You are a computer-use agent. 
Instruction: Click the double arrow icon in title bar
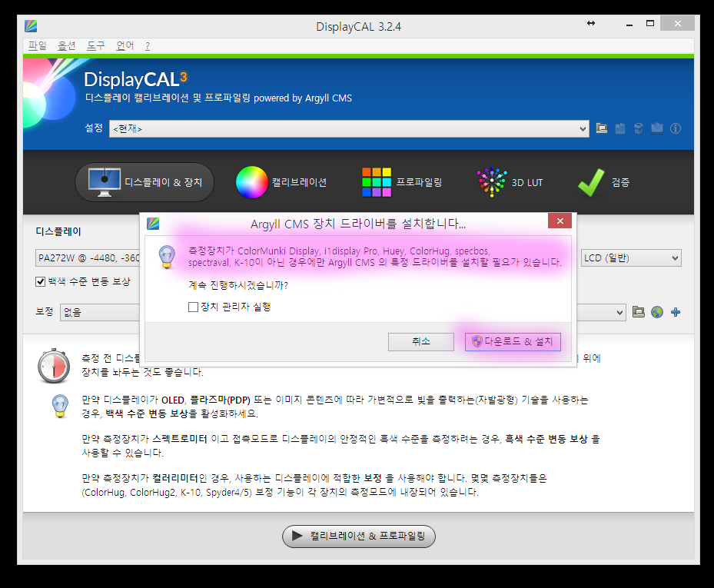point(590,23)
